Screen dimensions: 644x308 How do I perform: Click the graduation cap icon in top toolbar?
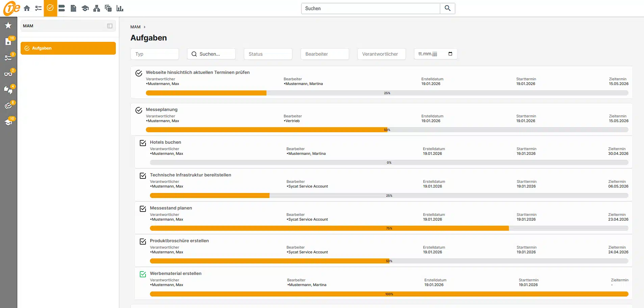point(85,8)
